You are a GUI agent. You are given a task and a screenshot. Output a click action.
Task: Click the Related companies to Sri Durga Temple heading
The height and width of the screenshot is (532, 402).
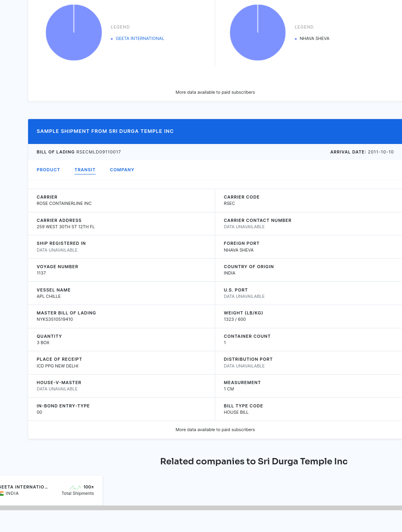[x=254, y=461]
